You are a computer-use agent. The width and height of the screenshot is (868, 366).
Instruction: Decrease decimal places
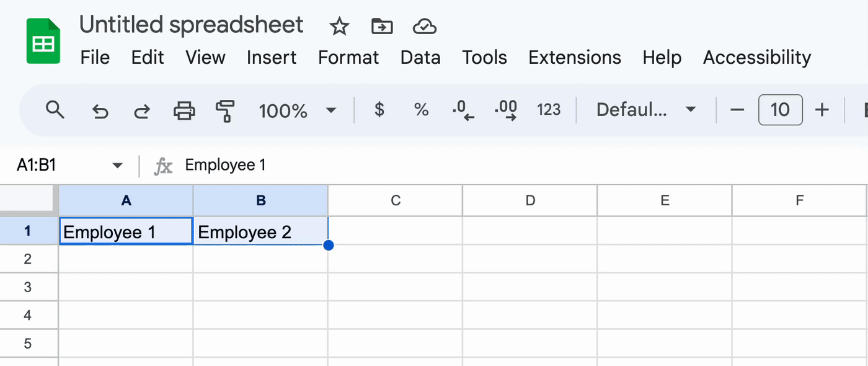tap(463, 110)
